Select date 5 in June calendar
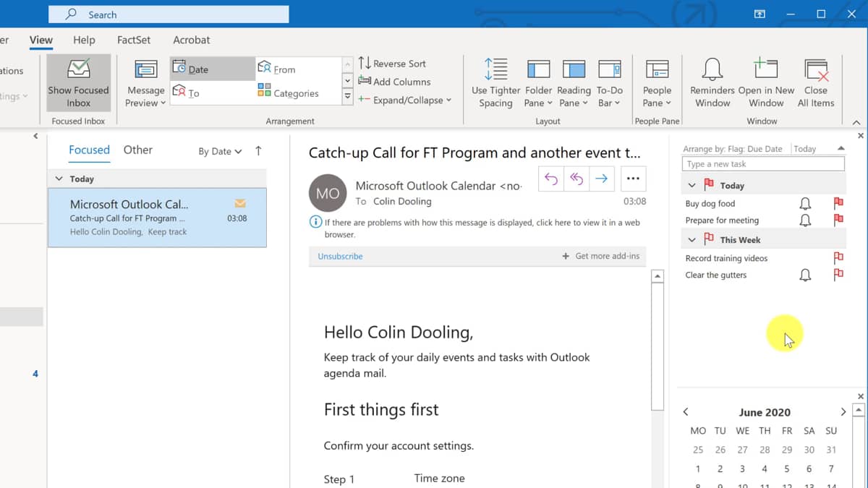The width and height of the screenshot is (868, 488). 787,468
